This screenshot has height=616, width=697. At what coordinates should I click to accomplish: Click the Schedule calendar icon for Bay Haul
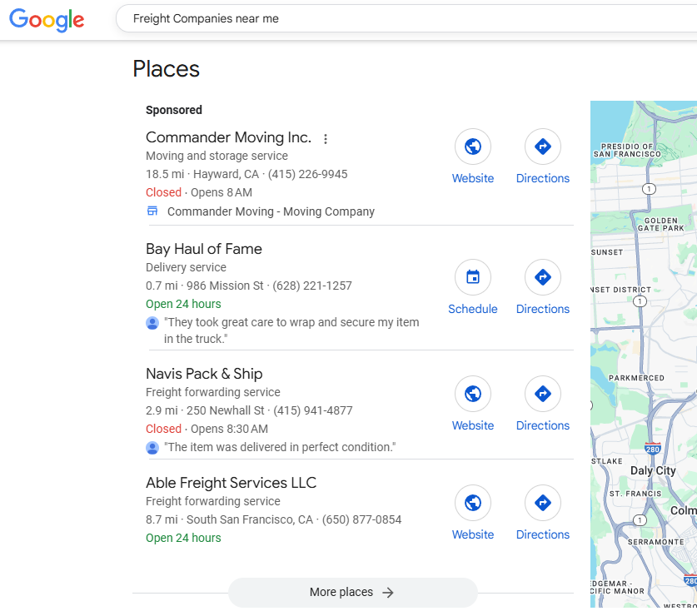coord(472,278)
